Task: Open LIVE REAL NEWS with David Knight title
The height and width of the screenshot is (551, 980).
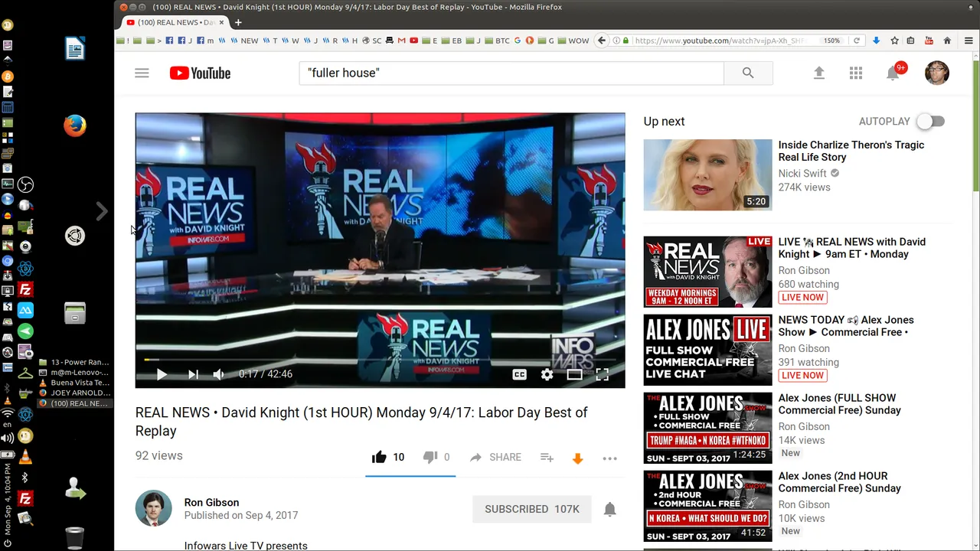Action: pyautogui.click(x=852, y=248)
